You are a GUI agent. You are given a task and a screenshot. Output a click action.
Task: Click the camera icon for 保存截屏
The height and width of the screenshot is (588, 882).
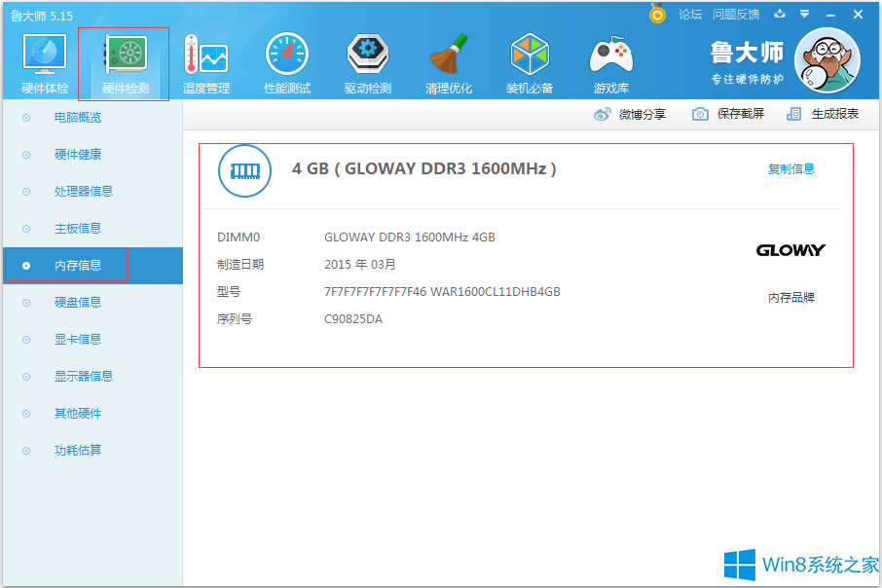pyautogui.click(x=699, y=113)
